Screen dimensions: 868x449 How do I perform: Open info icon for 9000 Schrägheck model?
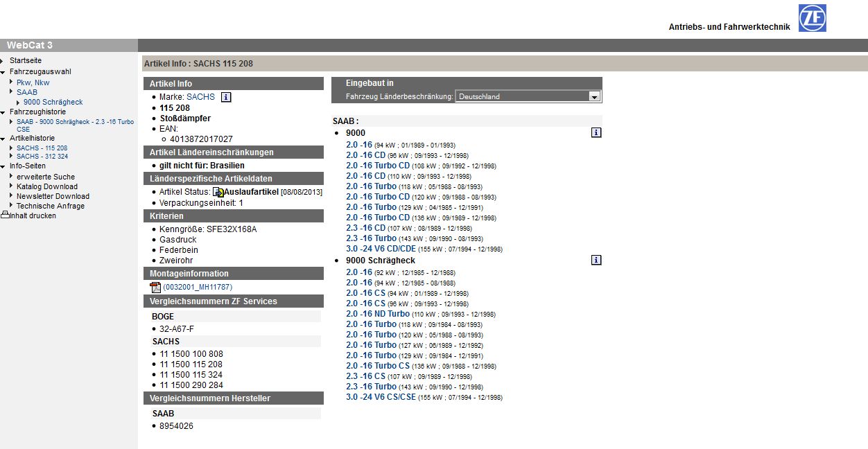pos(596,260)
